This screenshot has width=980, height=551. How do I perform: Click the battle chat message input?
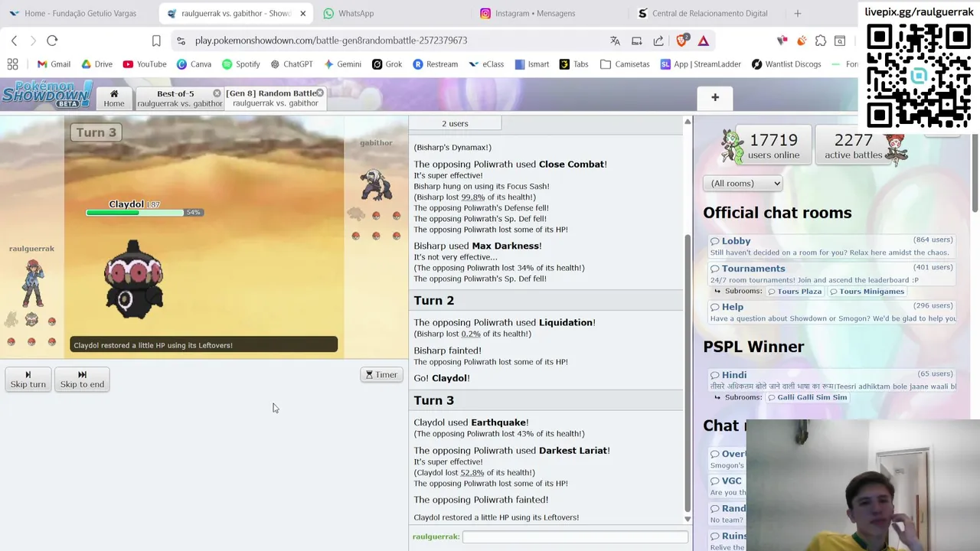(575, 537)
